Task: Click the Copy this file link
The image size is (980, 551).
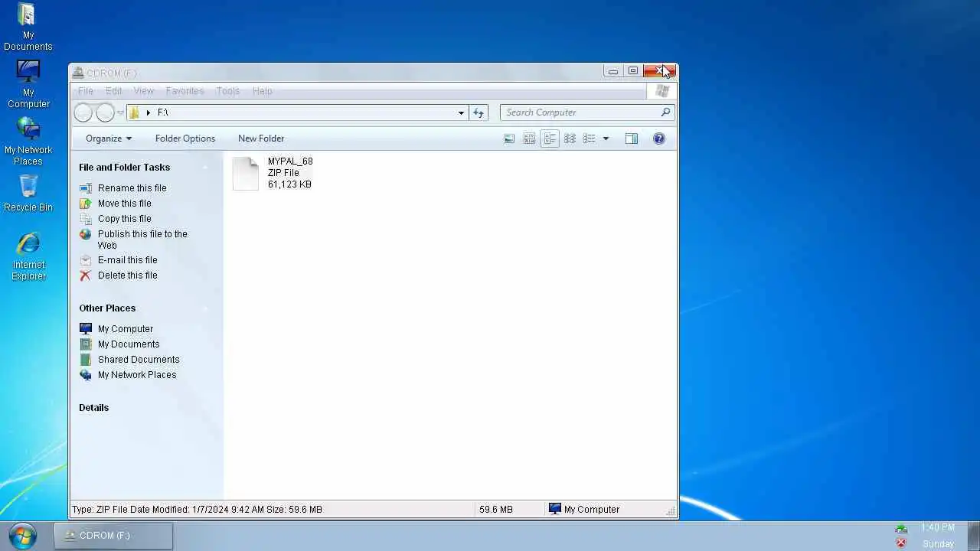Action: [x=125, y=219]
